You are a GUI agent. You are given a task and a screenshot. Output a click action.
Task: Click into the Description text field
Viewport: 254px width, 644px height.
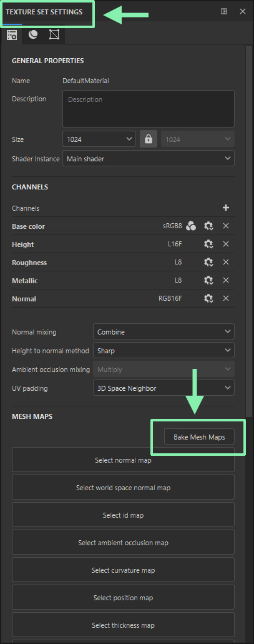(x=149, y=109)
